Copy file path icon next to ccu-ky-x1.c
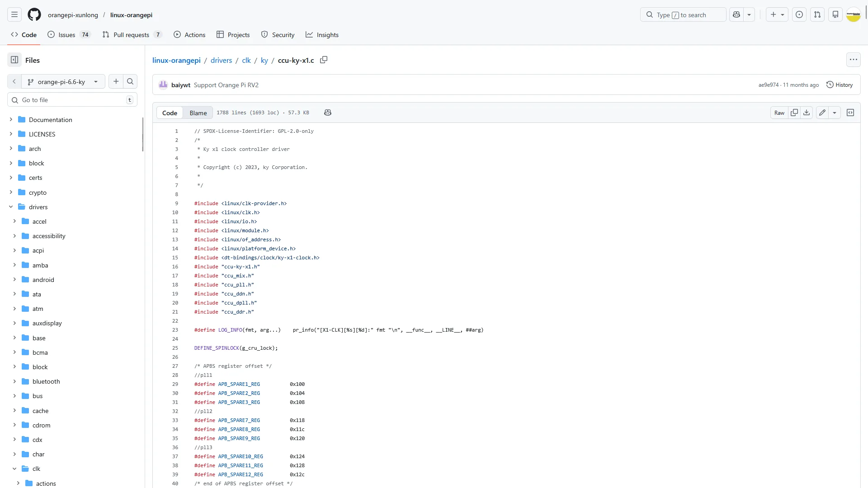Screen dimensions: 868x488 point(324,60)
